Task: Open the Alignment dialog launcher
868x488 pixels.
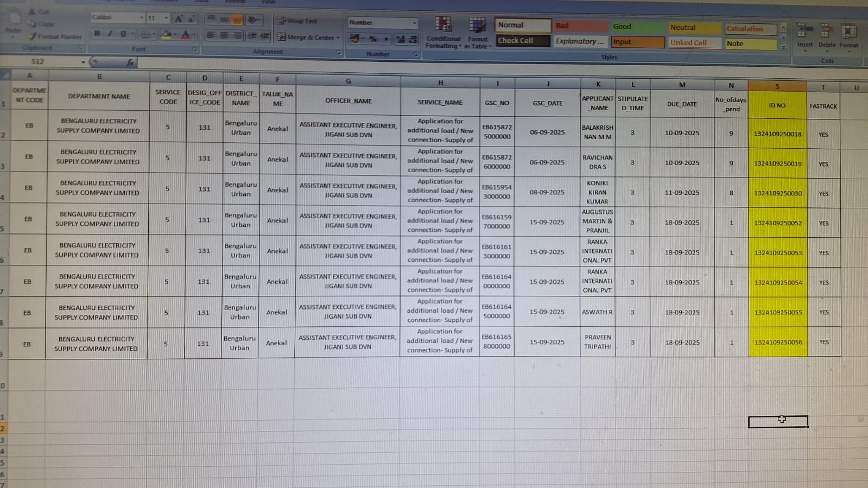Action: (339, 53)
